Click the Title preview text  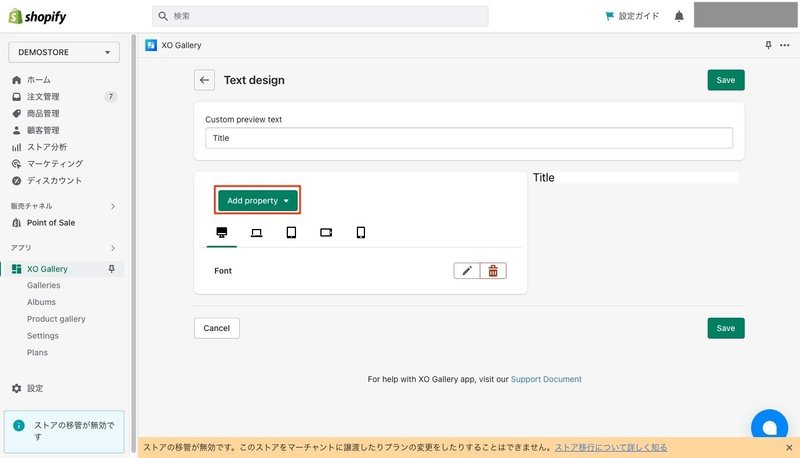[543, 178]
